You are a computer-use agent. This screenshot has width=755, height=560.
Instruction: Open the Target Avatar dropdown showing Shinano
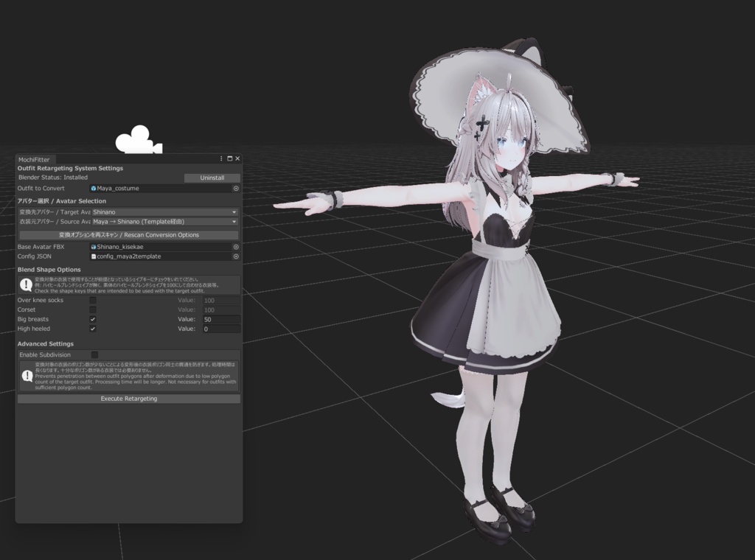point(165,212)
